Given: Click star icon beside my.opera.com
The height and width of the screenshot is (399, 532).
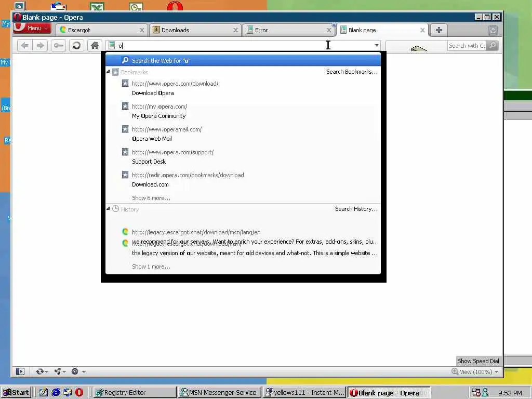Looking at the screenshot, I should coord(125,106).
